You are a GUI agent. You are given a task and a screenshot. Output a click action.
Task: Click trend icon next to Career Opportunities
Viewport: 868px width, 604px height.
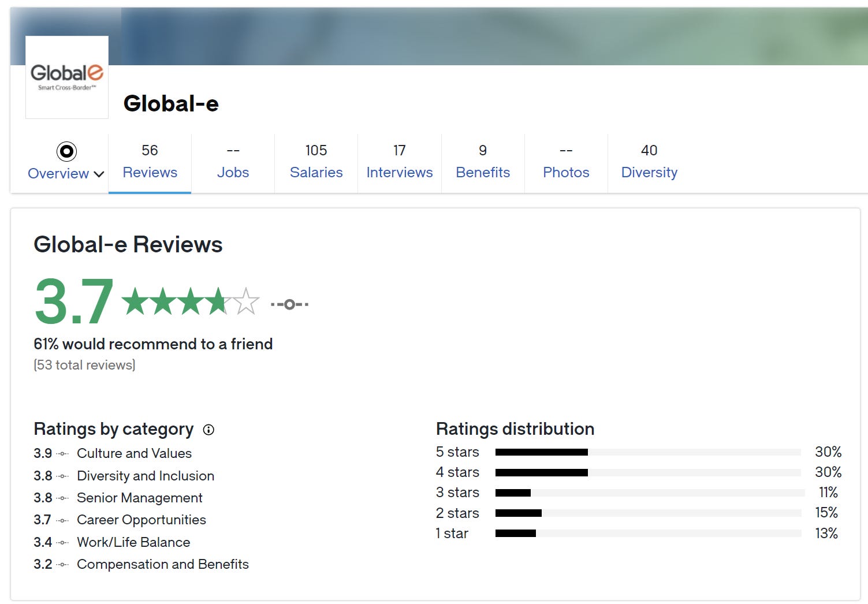pyautogui.click(x=62, y=520)
